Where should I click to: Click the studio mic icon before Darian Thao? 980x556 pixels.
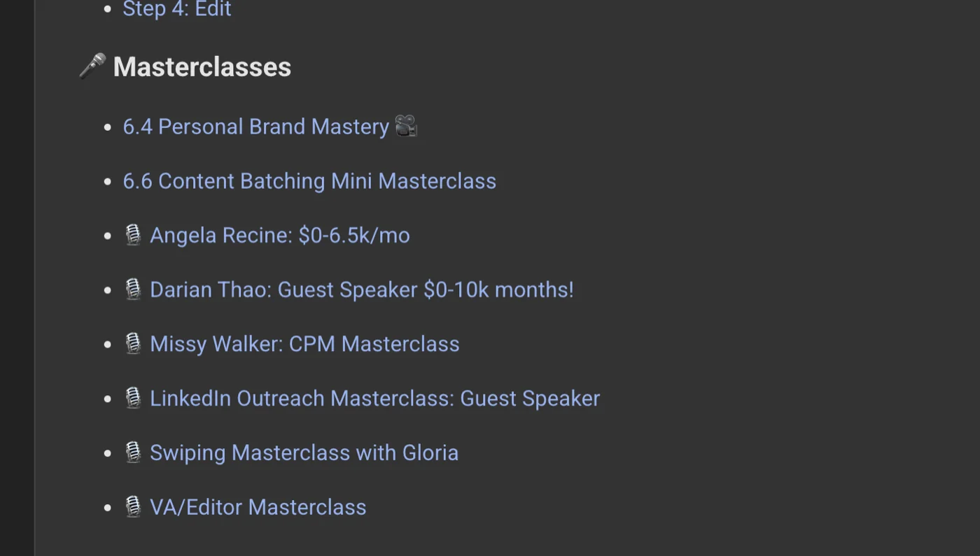pyautogui.click(x=133, y=289)
